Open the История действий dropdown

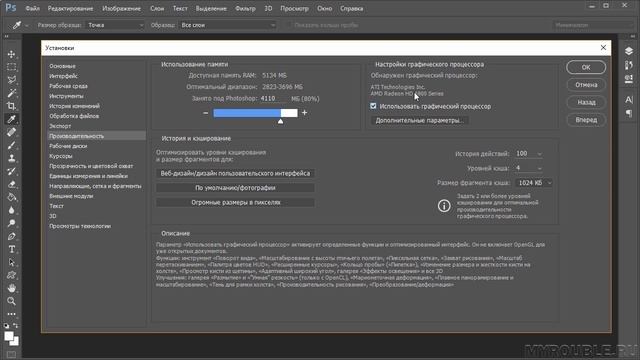[x=529, y=154]
